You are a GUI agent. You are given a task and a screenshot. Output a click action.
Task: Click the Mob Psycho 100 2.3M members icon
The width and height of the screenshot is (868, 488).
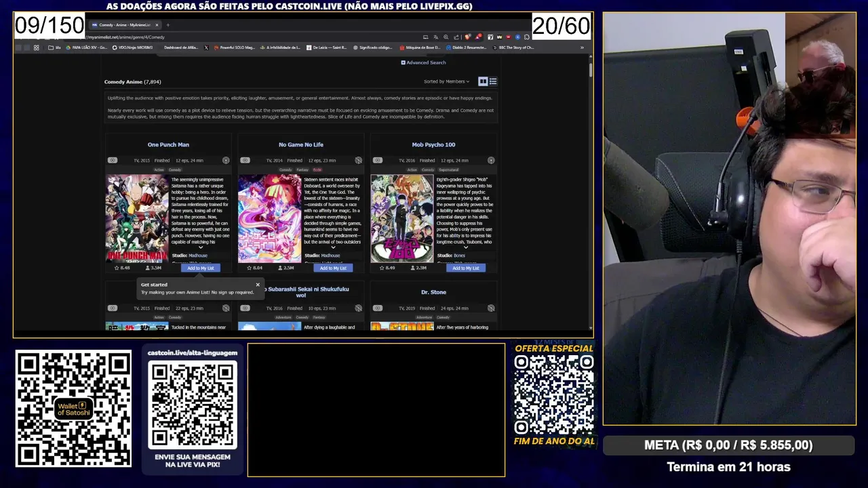[413, 268]
